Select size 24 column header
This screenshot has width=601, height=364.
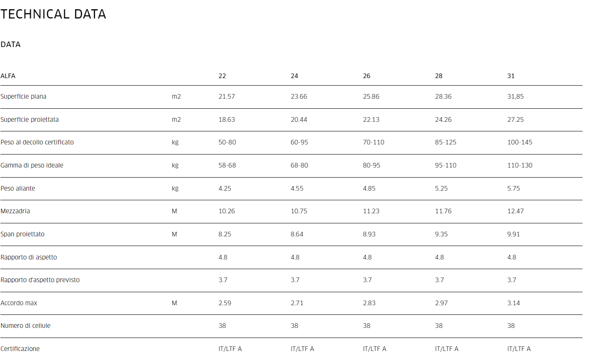pos(294,76)
